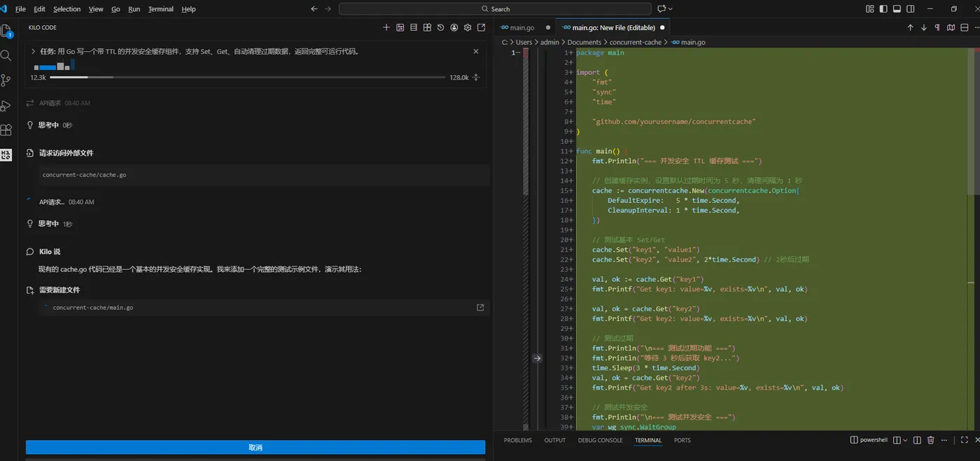Open Kilo Code settings gear

[468, 27]
